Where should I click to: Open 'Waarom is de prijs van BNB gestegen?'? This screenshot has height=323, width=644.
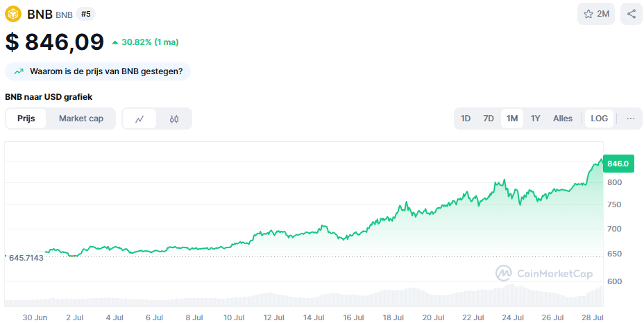point(98,71)
